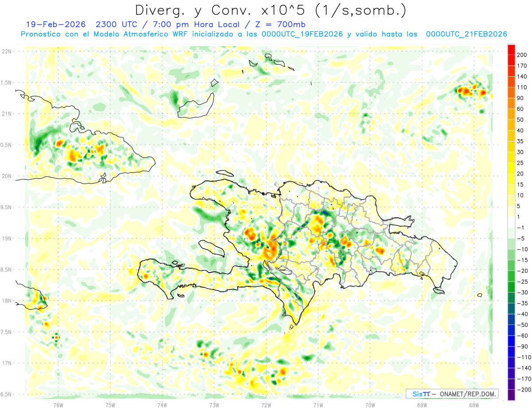Click the "17N" latitude label
The image size is (532, 411).
(x=7, y=363)
